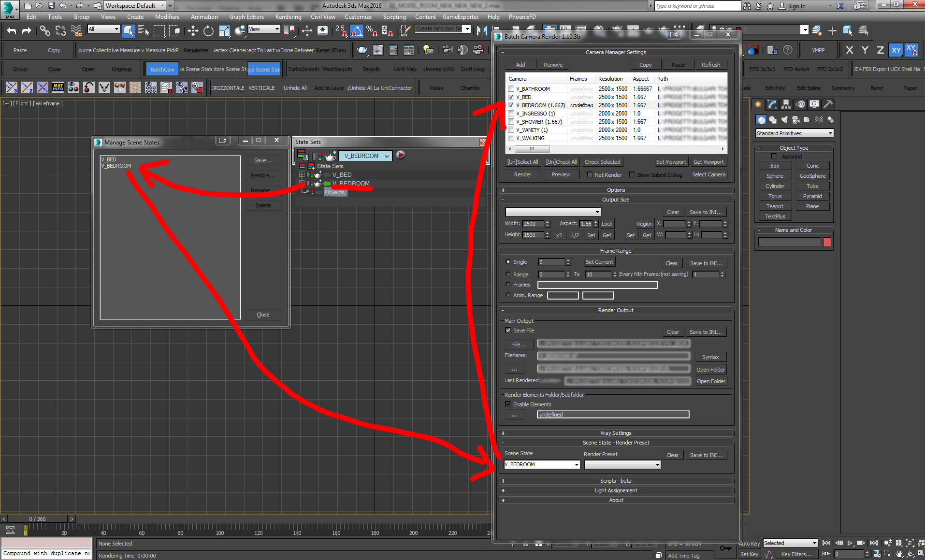Screen dimensions: 925x560
Task: Activate the Select and Link tool
Action: click(x=45, y=31)
